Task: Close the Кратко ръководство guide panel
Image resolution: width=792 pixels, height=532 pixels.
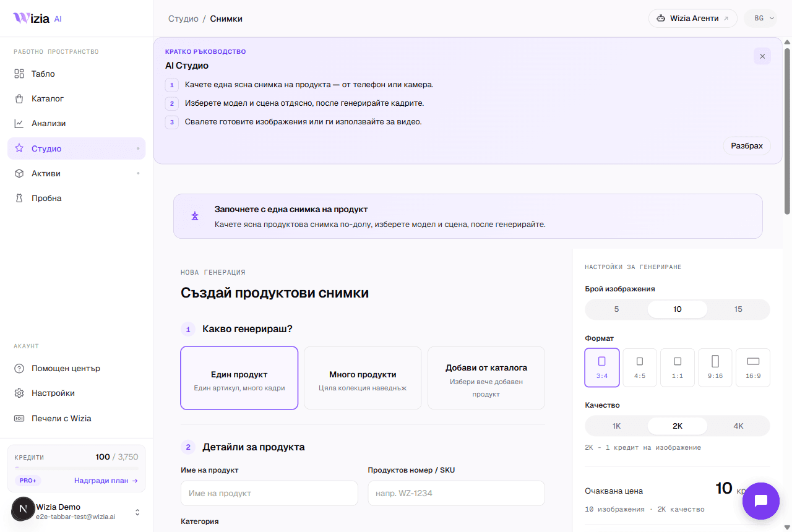Action: [x=762, y=56]
